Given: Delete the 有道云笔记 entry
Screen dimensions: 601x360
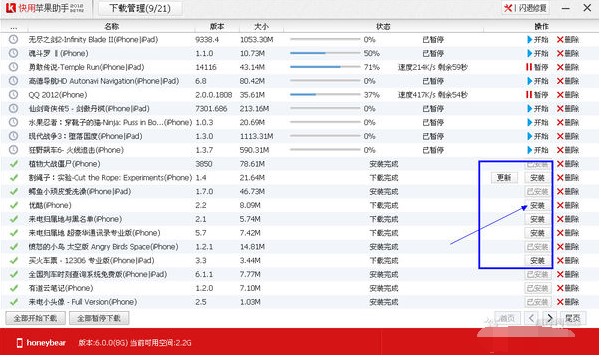Looking at the screenshot, I should (568, 288).
